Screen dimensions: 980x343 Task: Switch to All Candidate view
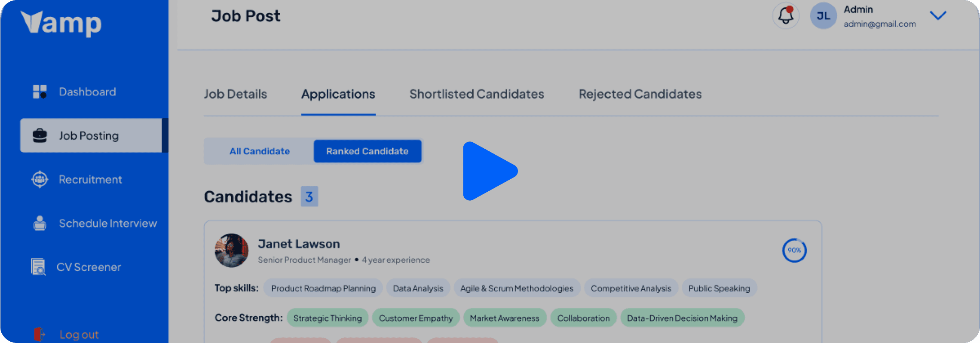point(260,151)
